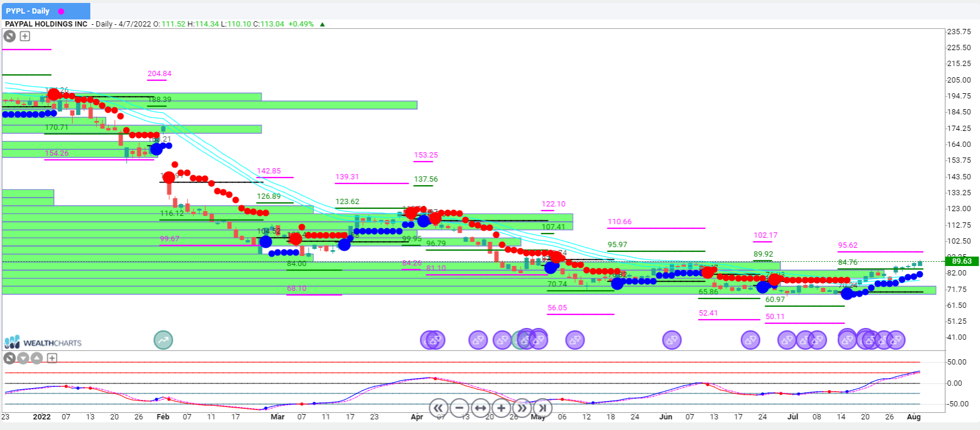Pan chart back with double-left arrow button

(438, 408)
